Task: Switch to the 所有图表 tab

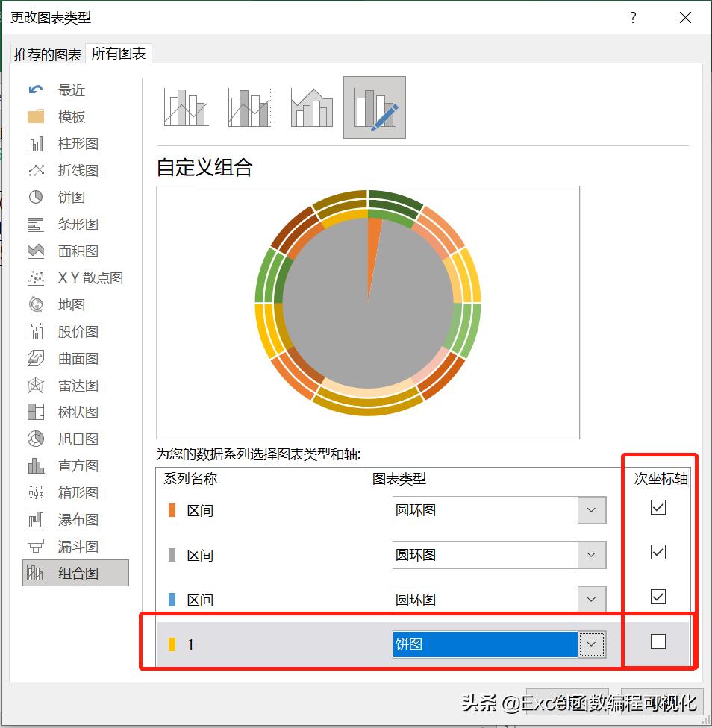Action: [117, 54]
